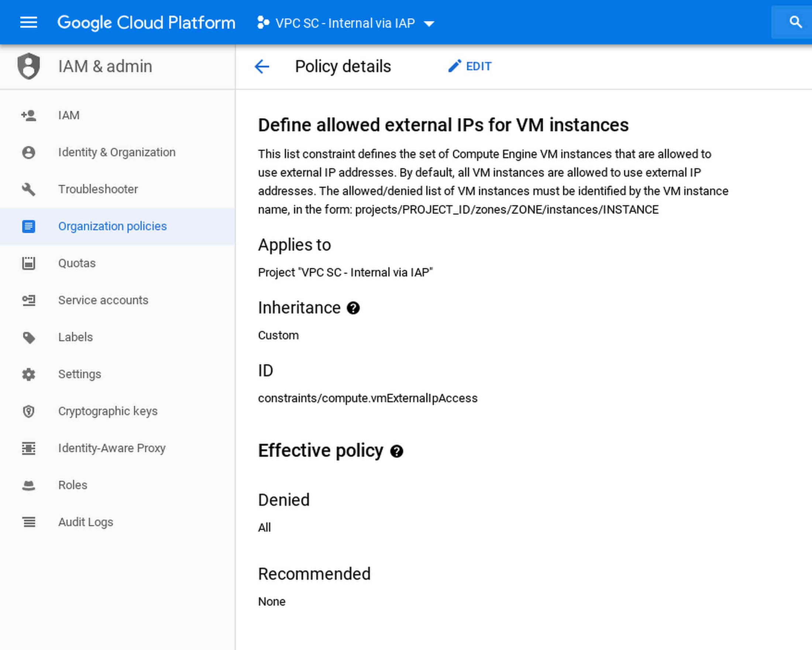Viewport: 812px width, 650px height.
Task: Click the Applies to heading
Action: tap(295, 245)
